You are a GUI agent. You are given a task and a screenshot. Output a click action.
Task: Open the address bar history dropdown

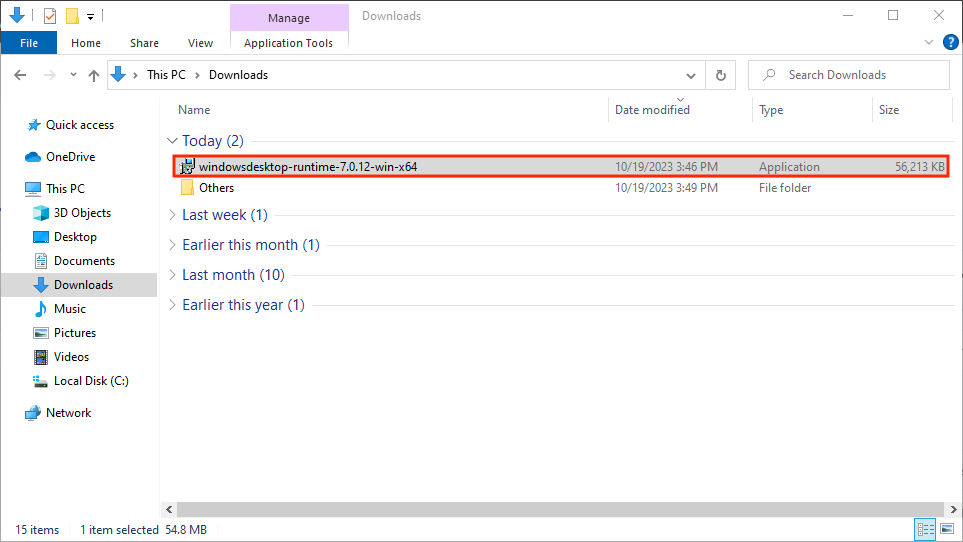[690, 75]
